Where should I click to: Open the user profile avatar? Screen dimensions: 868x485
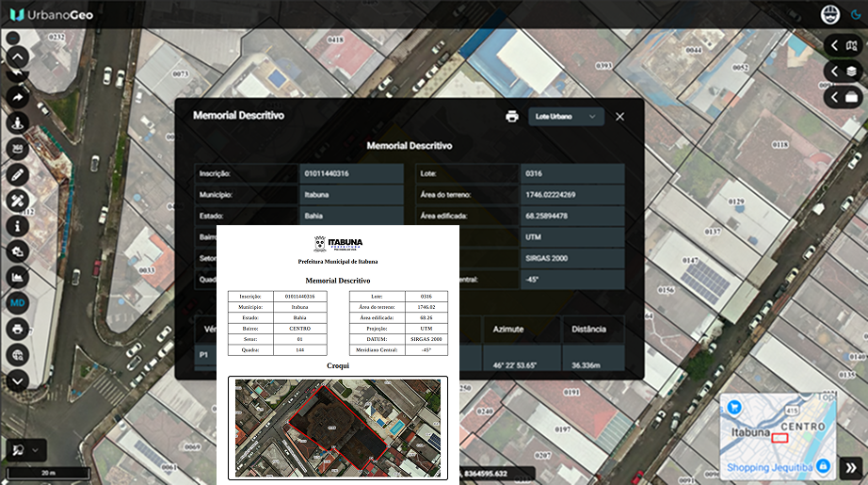830,15
